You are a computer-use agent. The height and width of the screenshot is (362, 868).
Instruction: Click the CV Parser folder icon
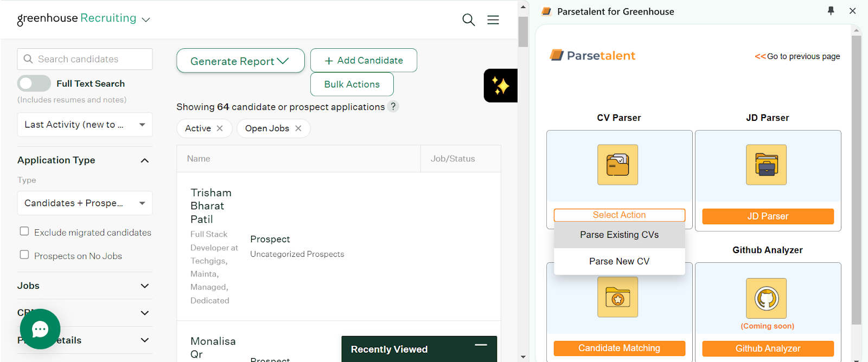(618, 165)
